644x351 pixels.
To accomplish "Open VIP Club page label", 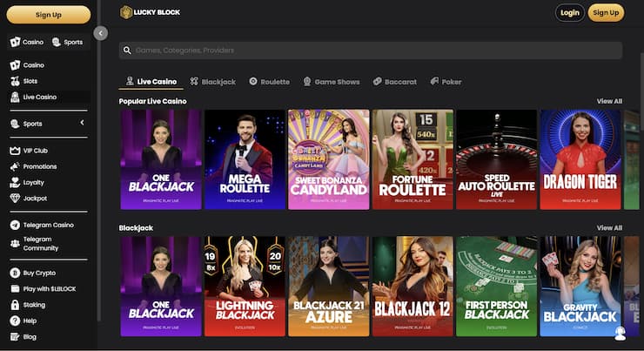I will [36, 151].
